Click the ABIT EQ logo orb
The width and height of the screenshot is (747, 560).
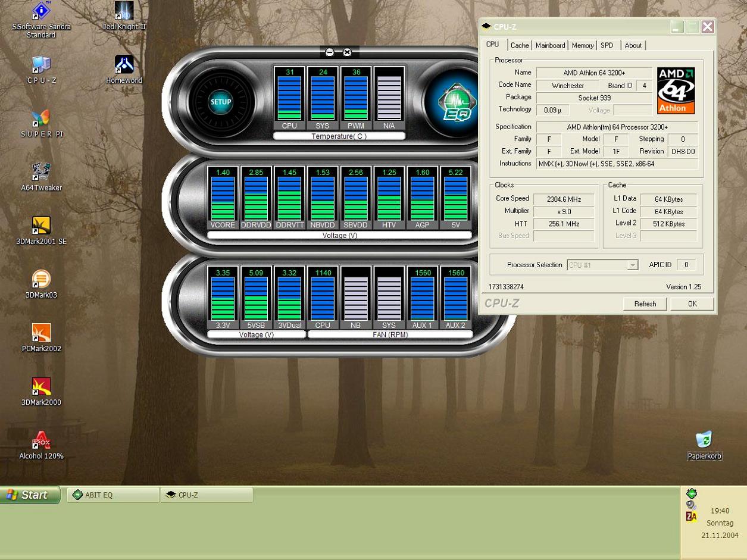(455, 102)
